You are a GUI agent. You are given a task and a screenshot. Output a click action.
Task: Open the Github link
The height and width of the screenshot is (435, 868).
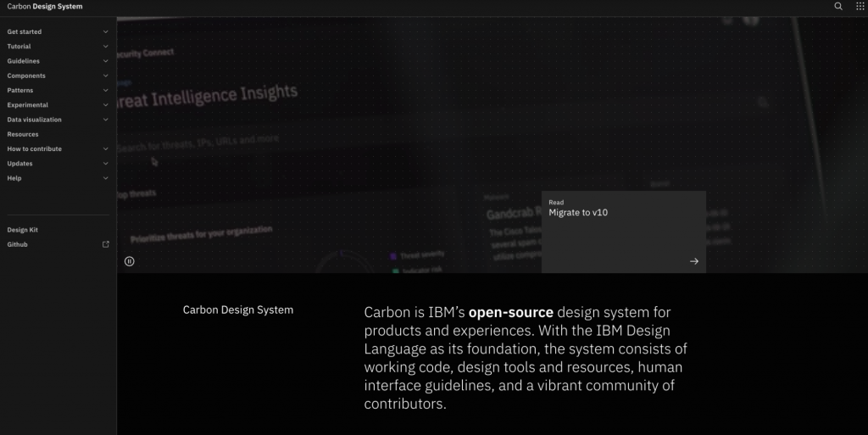click(17, 244)
